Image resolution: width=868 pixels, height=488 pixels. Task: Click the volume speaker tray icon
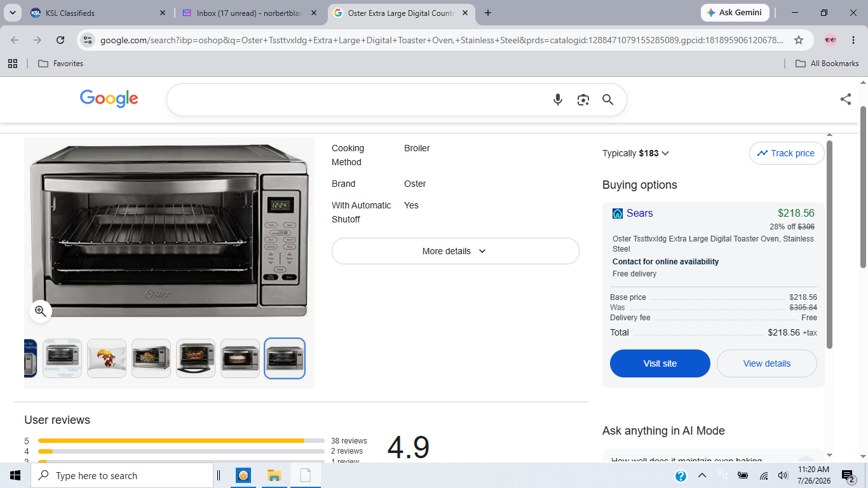[x=783, y=475]
